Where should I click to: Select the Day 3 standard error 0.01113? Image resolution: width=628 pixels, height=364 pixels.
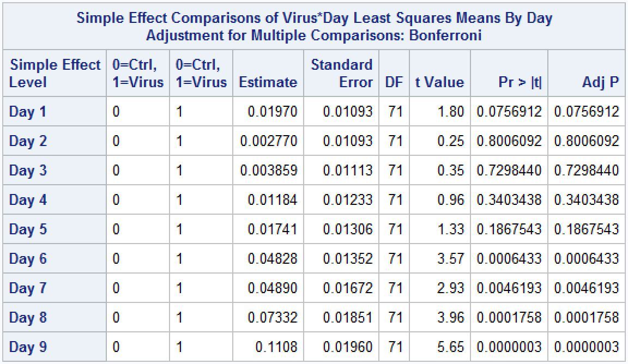pos(348,171)
